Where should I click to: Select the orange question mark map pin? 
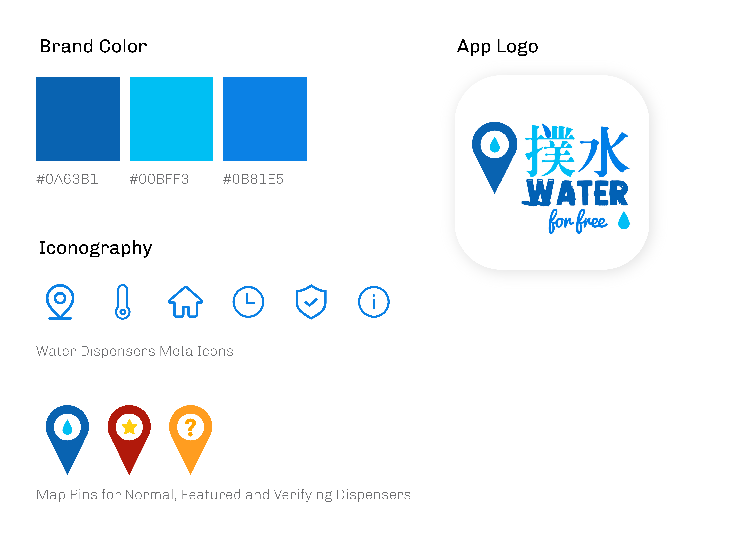tap(190, 439)
